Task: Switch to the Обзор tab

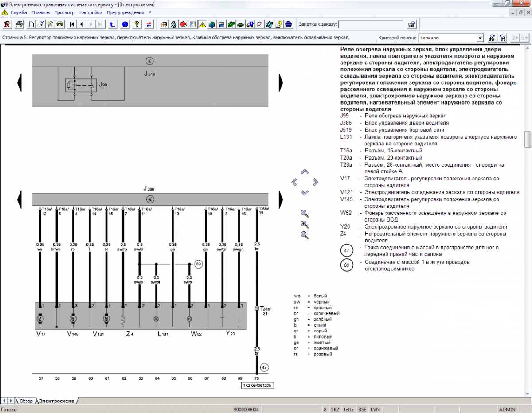Action: [25, 401]
